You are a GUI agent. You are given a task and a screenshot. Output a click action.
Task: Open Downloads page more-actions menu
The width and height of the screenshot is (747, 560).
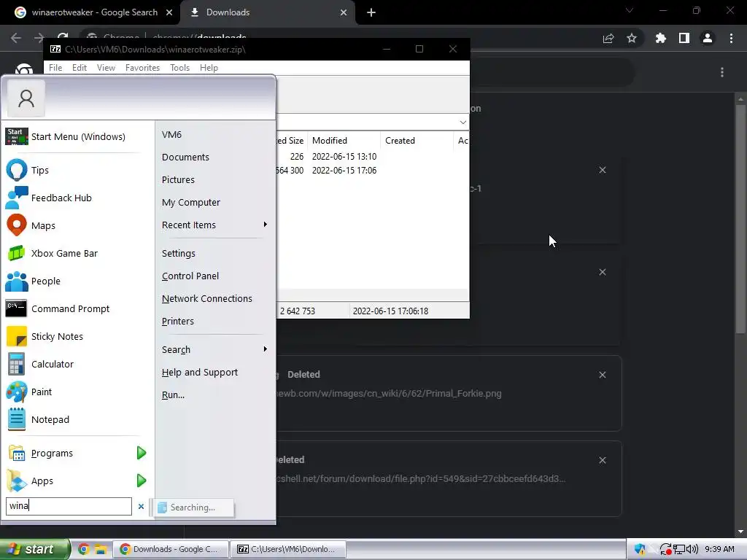(722, 72)
